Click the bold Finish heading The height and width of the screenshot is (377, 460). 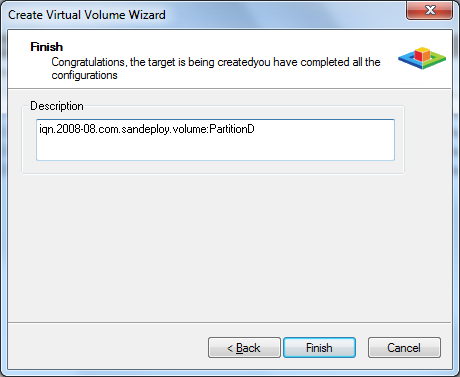(x=47, y=47)
